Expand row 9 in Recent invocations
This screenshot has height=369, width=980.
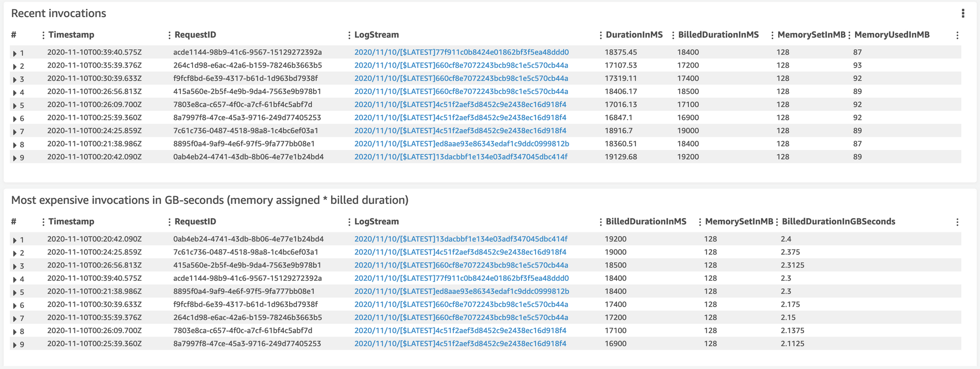(x=15, y=158)
